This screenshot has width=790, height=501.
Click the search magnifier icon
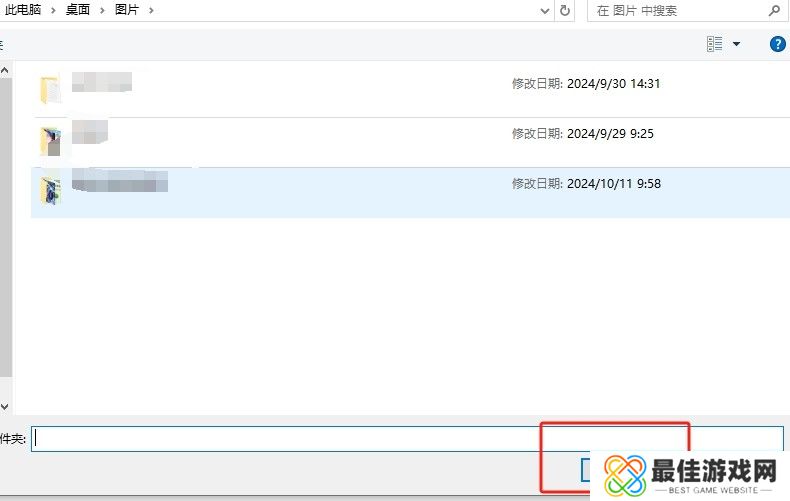pyautogui.click(x=774, y=11)
